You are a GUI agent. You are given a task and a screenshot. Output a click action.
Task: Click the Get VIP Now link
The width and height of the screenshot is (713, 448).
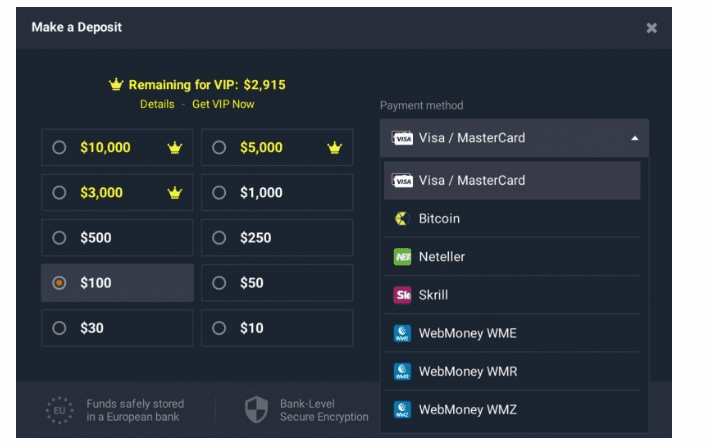[223, 104]
